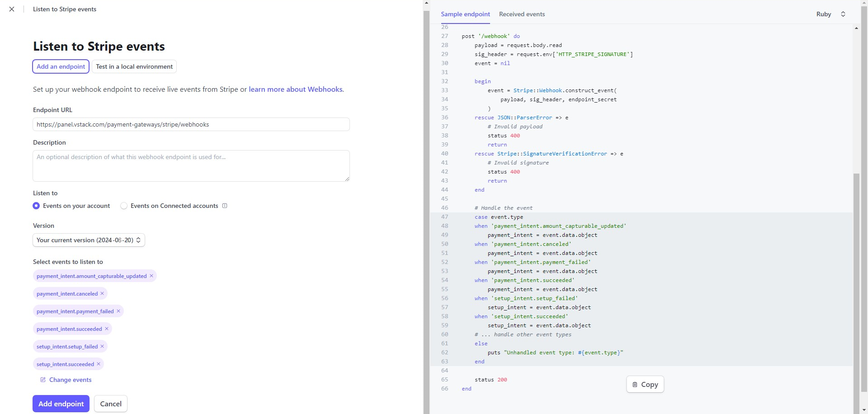Click code line 'post '/webhook' do'
Image resolution: width=868 pixels, height=414 pixels.
[491, 36]
